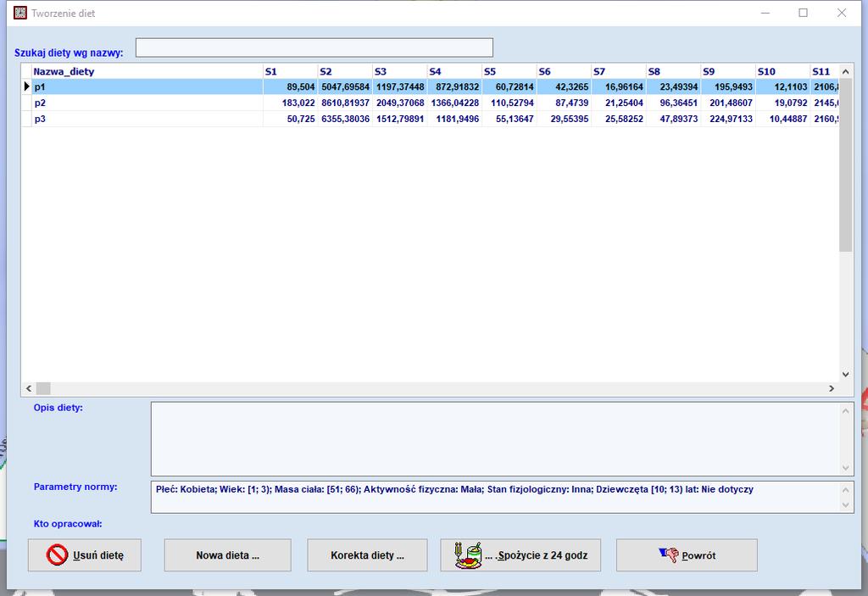This screenshot has width=868, height=596.
Task: Click cell value 1197,37448
Action: [400, 87]
